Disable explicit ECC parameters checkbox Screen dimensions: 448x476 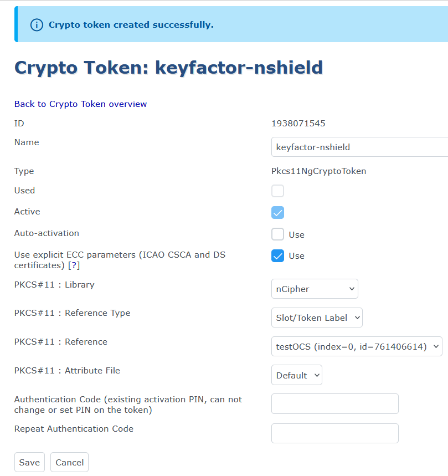coord(277,255)
